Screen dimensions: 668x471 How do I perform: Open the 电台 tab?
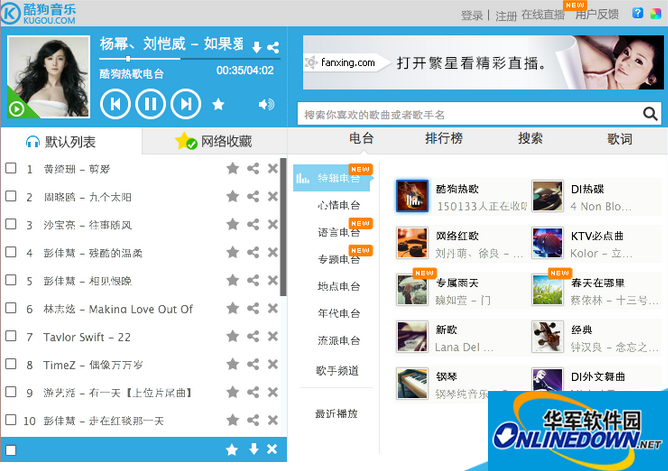361,138
